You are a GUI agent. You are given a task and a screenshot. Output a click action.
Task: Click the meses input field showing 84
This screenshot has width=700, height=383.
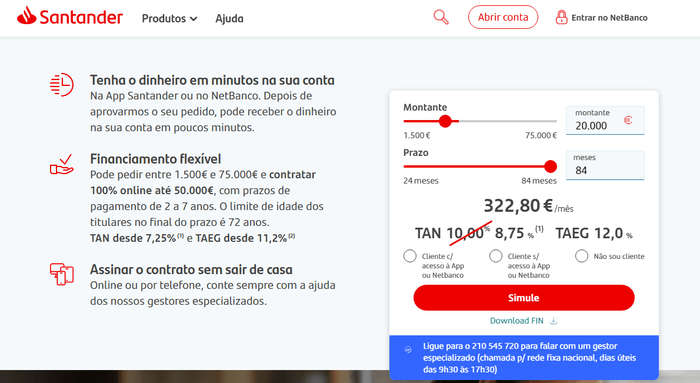coord(605,165)
